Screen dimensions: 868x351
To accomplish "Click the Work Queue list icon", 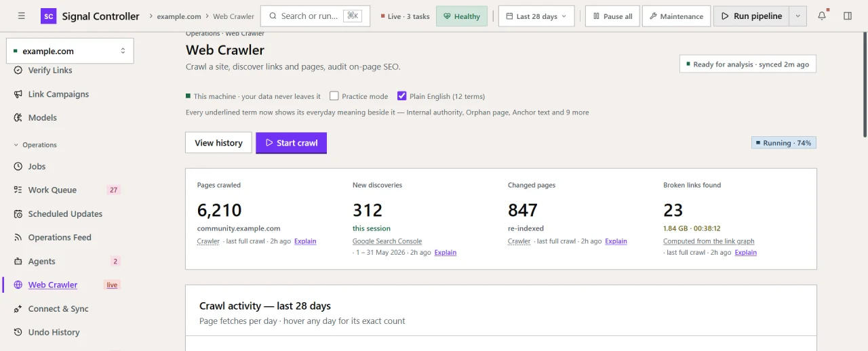I will pyautogui.click(x=18, y=190).
